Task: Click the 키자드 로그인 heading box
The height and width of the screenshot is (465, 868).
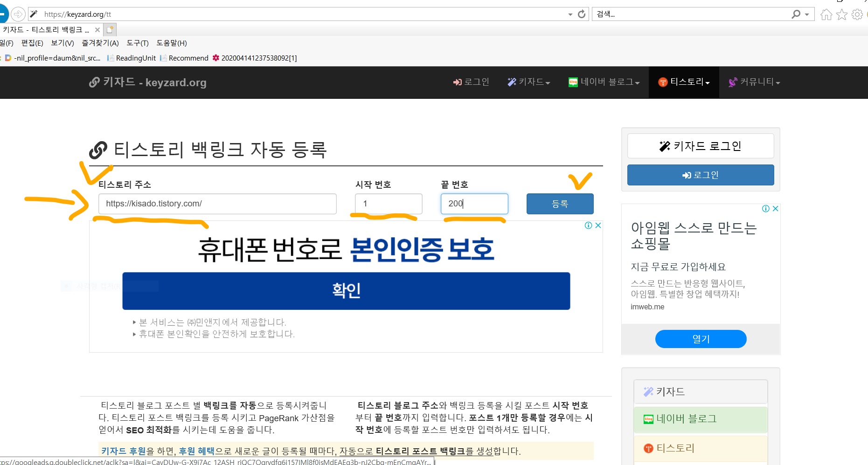Action: (701, 146)
